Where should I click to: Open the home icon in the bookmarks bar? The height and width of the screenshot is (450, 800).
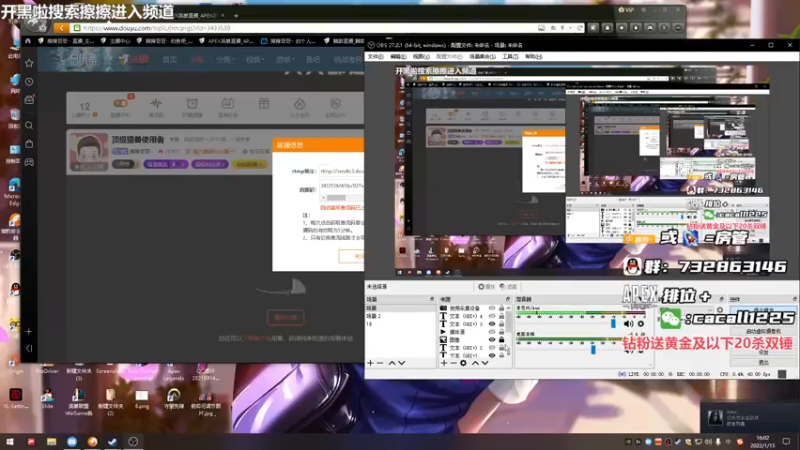tap(28, 41)
